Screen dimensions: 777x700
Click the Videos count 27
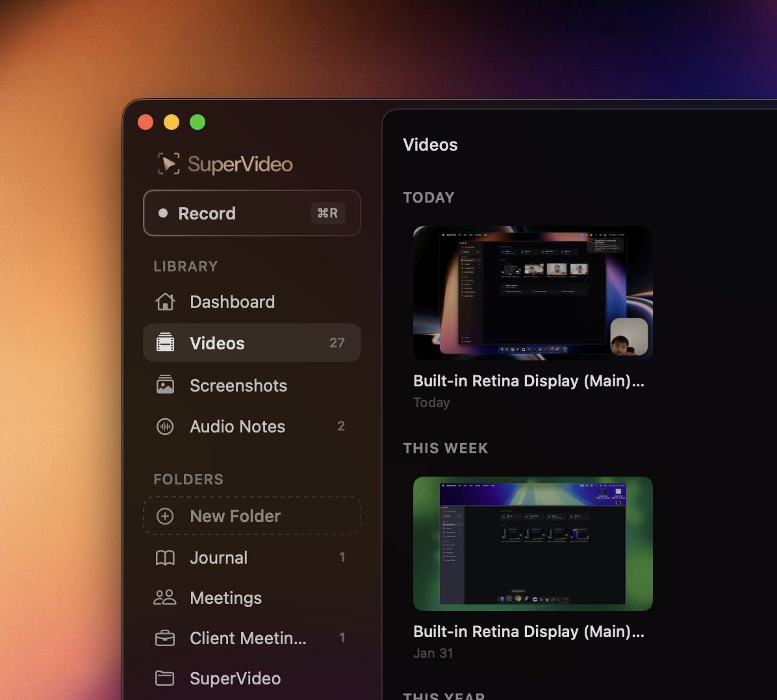point(337,343)
